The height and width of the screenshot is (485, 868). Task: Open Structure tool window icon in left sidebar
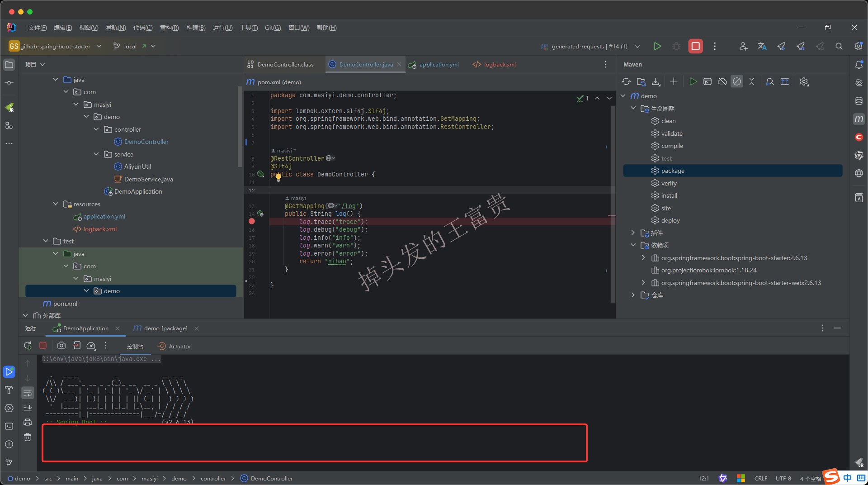(x=9, y=125)
